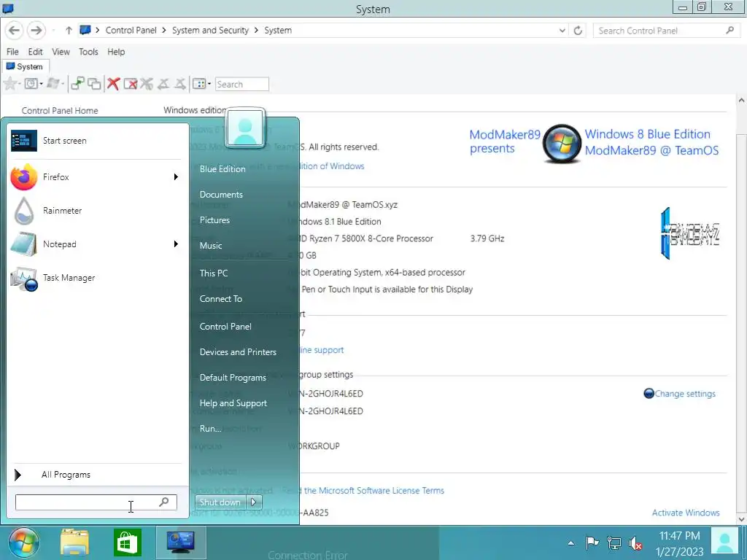The height and width of the screenshot is (560, 747).
Task: Open This PC from the Start menu
Action: [214, 273]
